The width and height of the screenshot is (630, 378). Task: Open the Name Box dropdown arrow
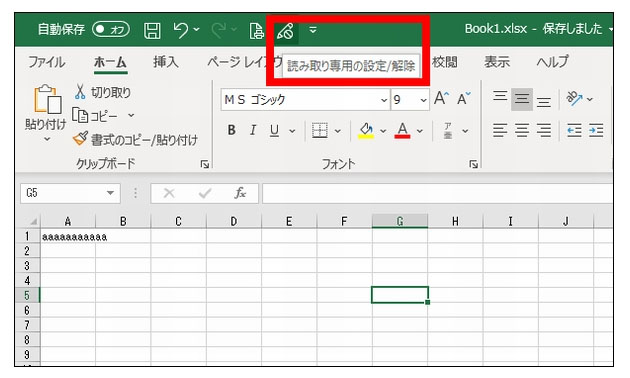pos(110,193)
